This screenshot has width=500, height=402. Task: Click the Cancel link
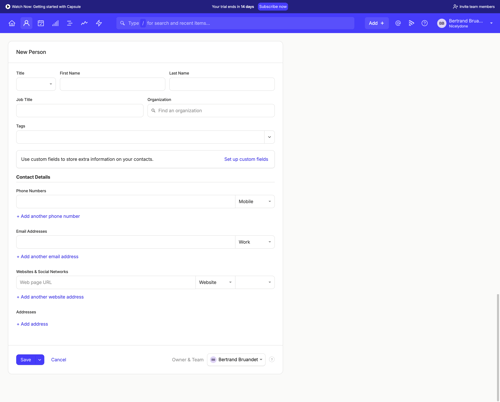[x=58, y=359]
